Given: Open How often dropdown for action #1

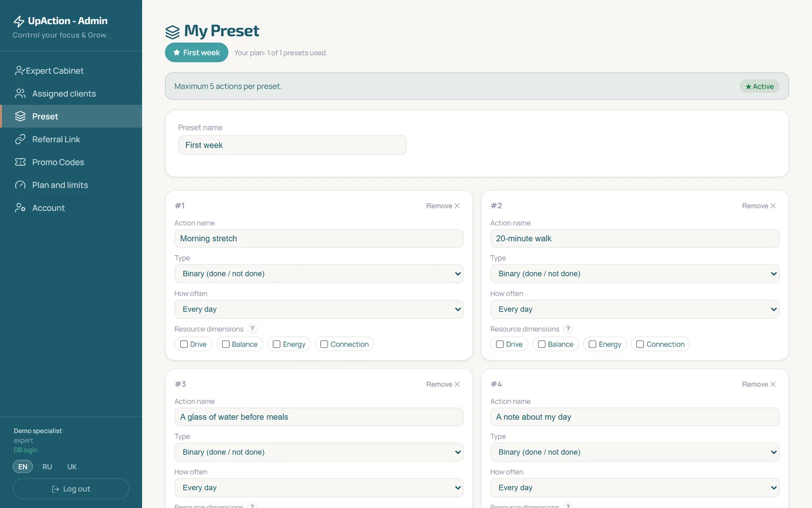Looking at the screenshot, I should click(319, 309).
